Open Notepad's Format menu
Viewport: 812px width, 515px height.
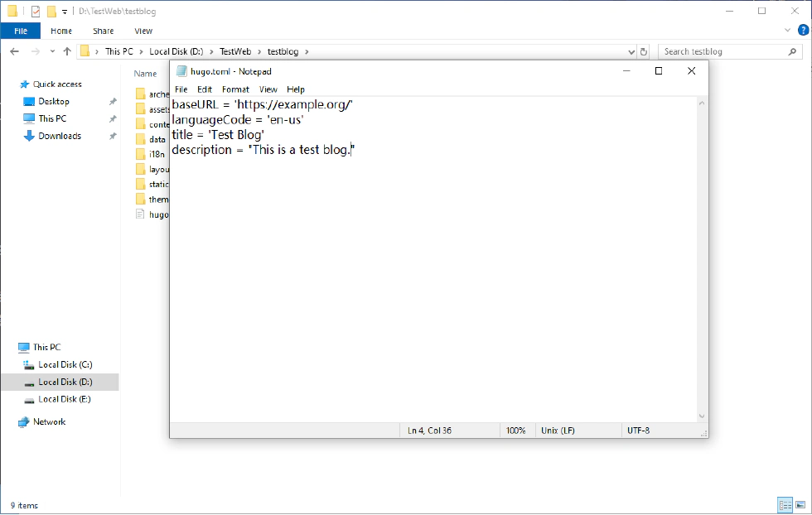click(x=235, y=89)
